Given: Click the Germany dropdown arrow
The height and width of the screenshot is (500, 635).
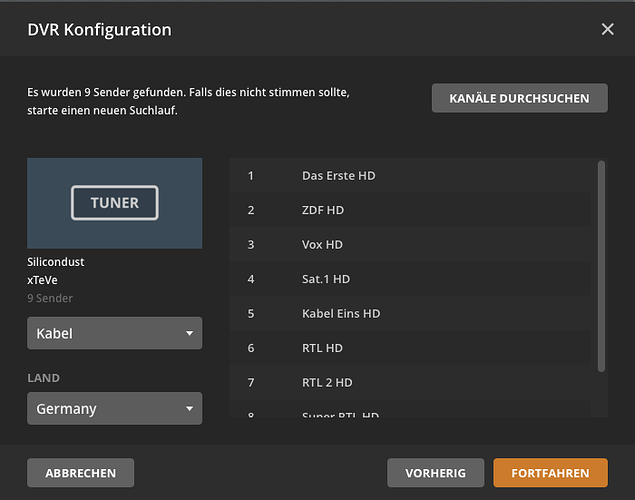Looking at the screenshot, I should 189,409.
